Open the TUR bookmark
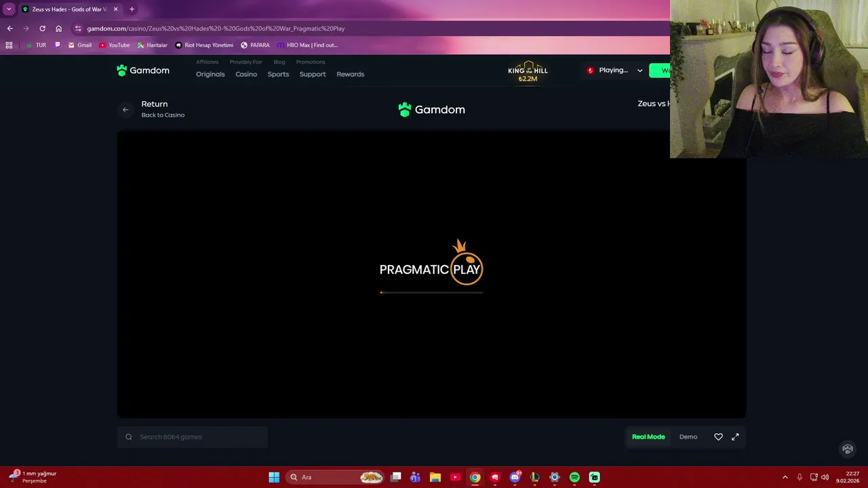This screenshot has height=488, width=868. pos(36,45)
